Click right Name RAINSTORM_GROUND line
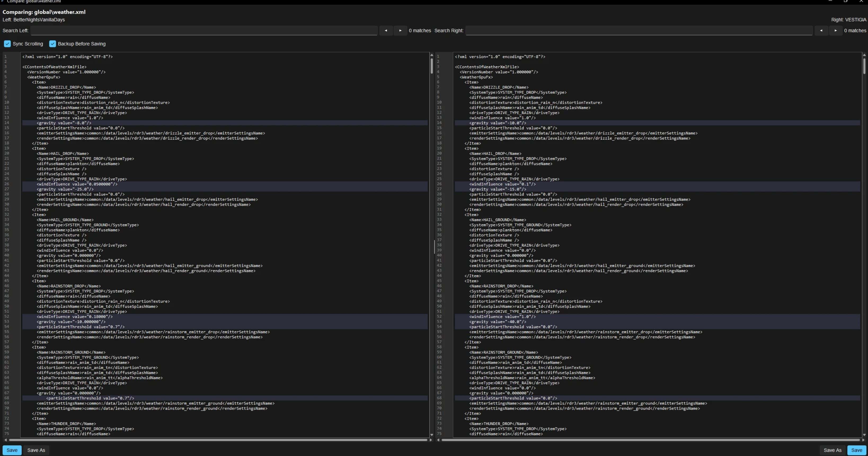The height and width of the screenshot is (456, 868). tap(504, 352)
